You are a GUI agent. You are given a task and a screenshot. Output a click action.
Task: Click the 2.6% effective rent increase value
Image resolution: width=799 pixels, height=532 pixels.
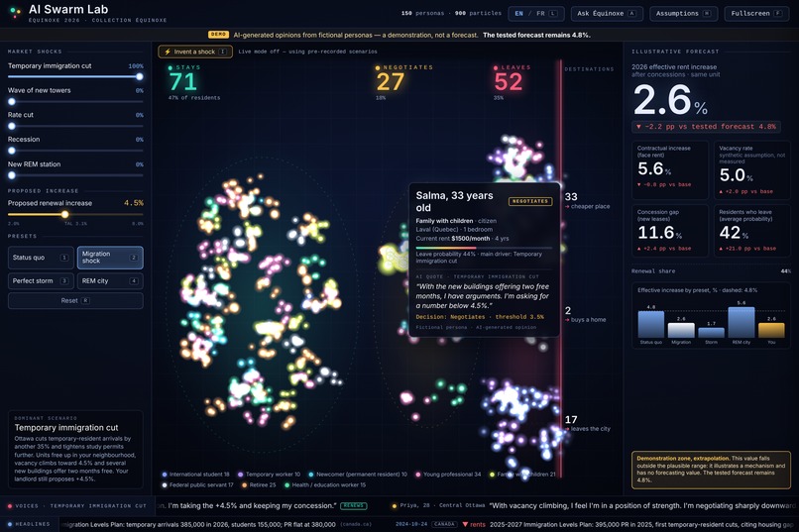[670, 100]
